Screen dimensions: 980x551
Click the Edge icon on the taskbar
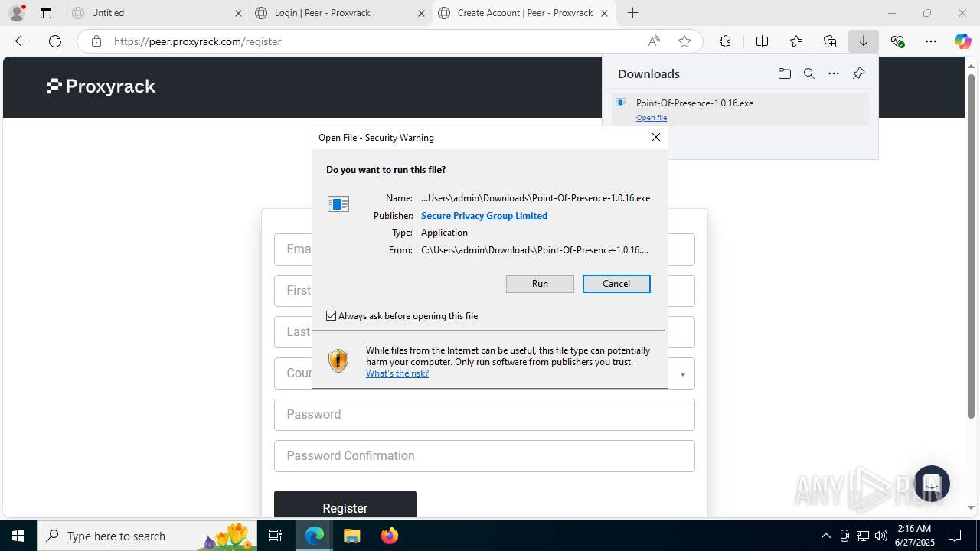(315, 536)
